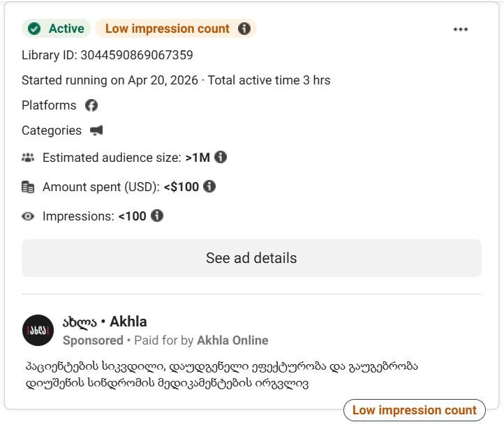Viewport: 504px width, 429px height.
Task: Click the green Active checkmark icon
Action: point(34,29)
